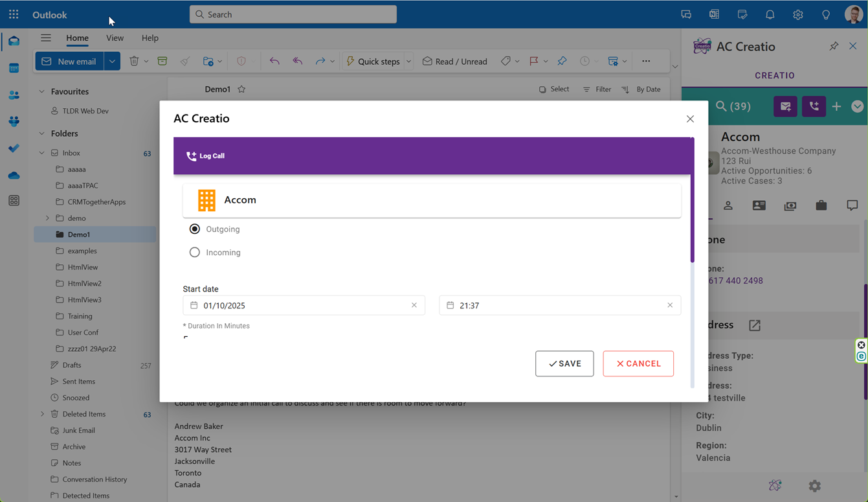
Task: Select the Incoming radio button
Action: click(194, 253)
